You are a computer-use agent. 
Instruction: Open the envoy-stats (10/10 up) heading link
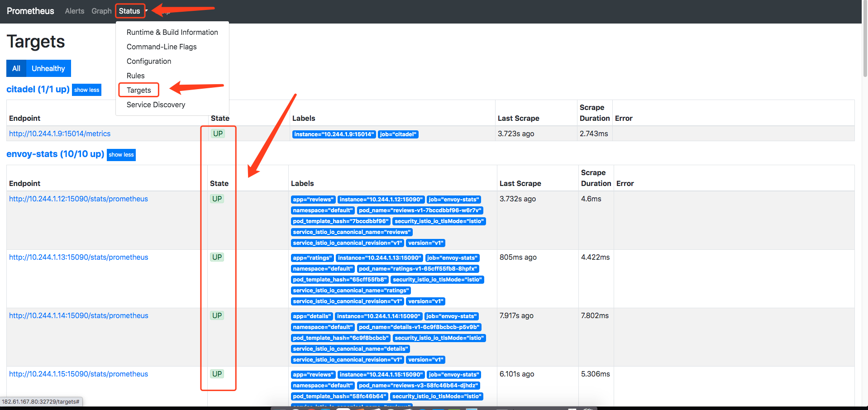pyautogui.click(x=55, y=154)
